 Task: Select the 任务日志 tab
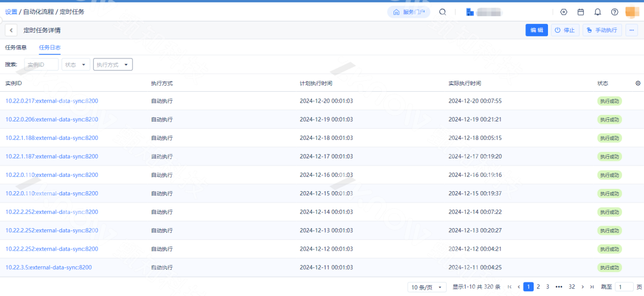click(49, 48)
